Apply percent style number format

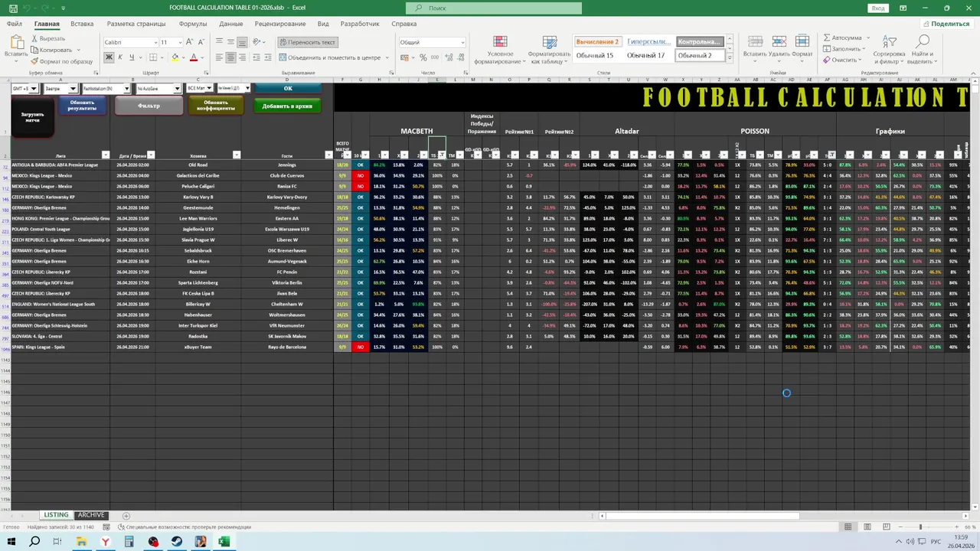pos(423,57)
